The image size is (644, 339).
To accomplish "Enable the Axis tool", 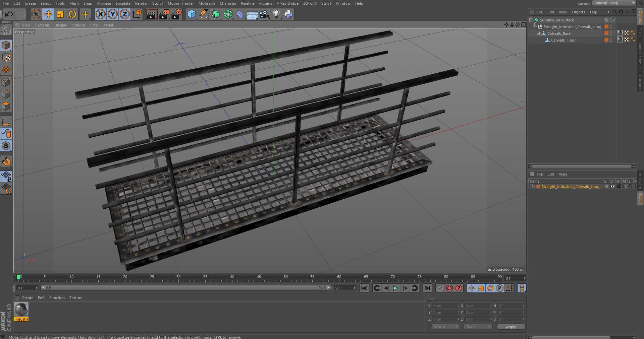I will click(6, 122).
